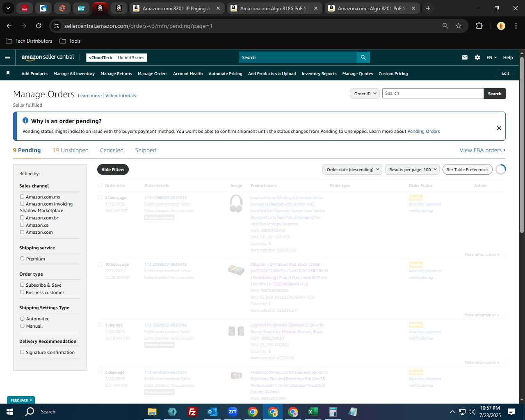Check the Business customer checkbox

[22, 292]
